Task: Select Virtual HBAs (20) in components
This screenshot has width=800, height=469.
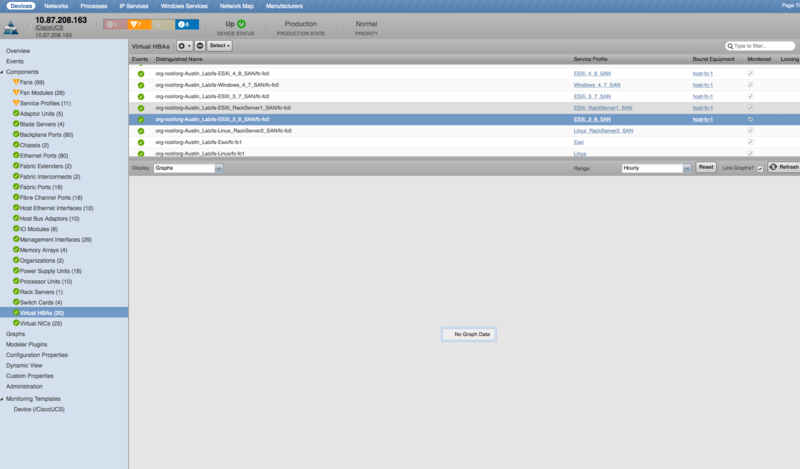Action: 64,313
